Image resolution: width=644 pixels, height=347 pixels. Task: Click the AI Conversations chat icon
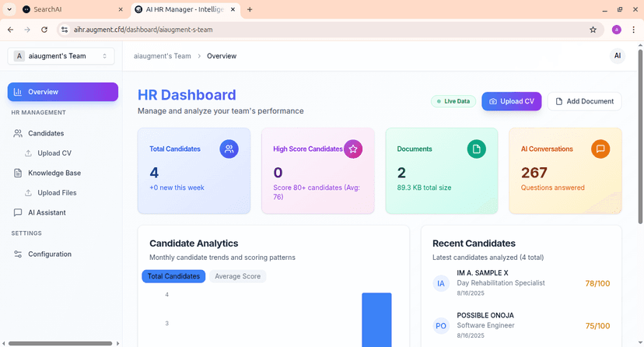tap(600, 149)
